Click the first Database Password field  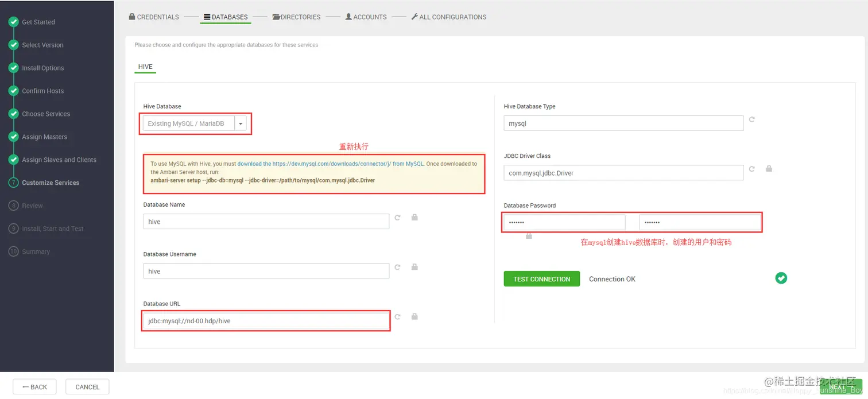[x=564, y=222]
